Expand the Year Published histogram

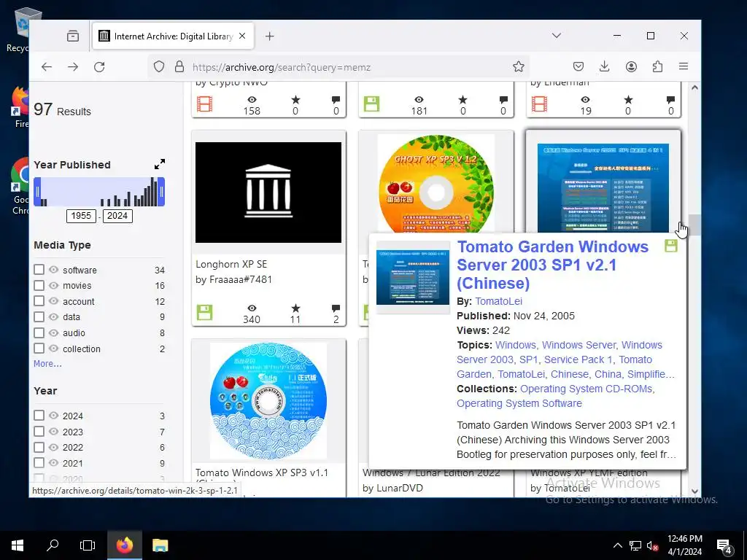160,164
